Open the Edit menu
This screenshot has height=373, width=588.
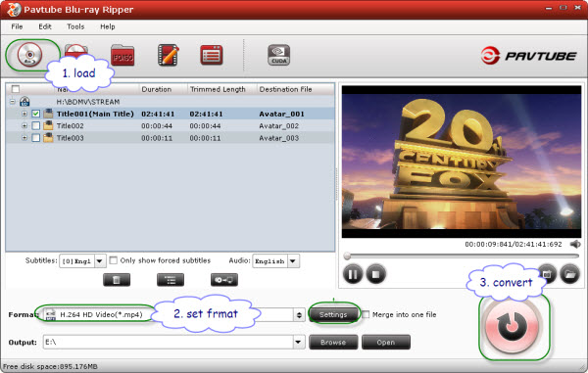(x=45, y=26)
